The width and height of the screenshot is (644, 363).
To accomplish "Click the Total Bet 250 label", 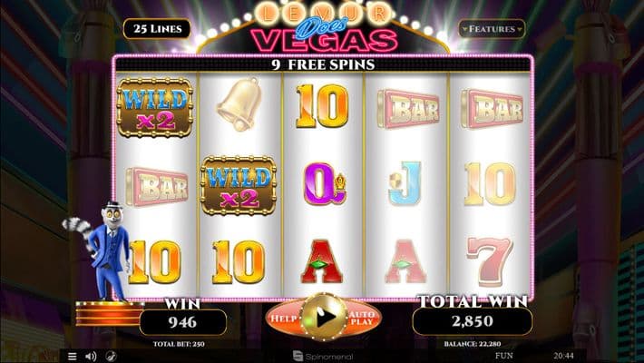I will (179, 344).
